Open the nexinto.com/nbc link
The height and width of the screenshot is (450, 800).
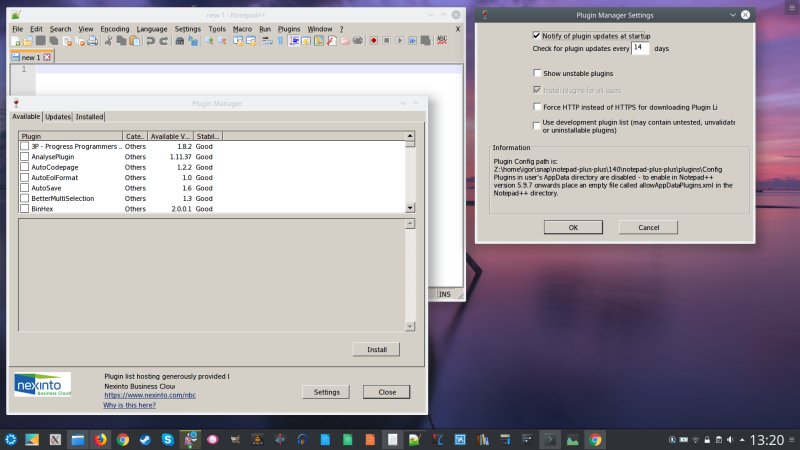point(150,395)
